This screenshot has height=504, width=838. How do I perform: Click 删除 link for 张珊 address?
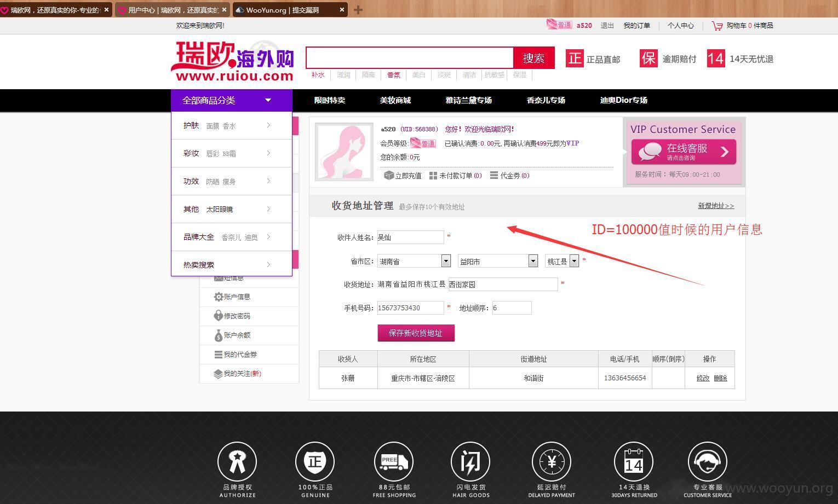tap(720, 378)
